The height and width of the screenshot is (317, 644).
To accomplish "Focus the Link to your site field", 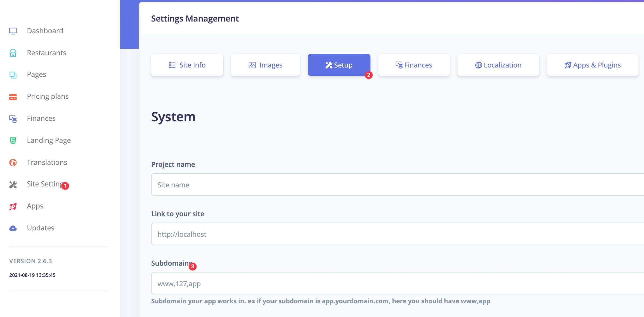I will click(397, 234).
